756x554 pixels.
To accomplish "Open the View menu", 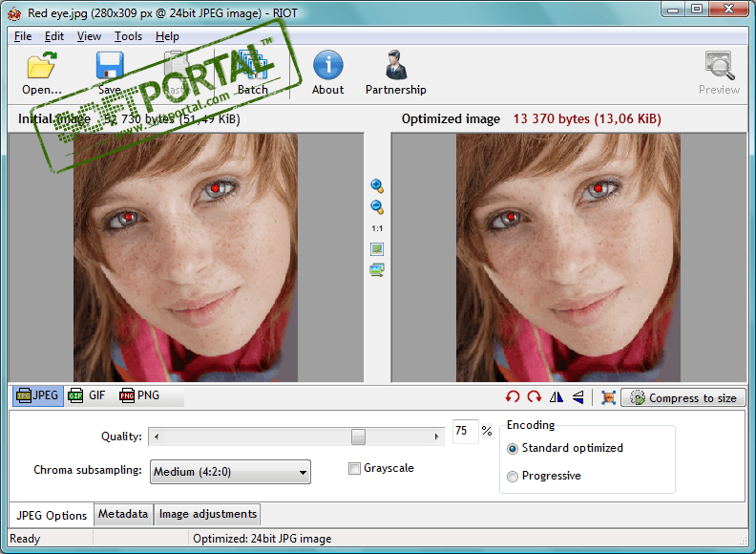I will pyautogui.click(x=89, y=36).
